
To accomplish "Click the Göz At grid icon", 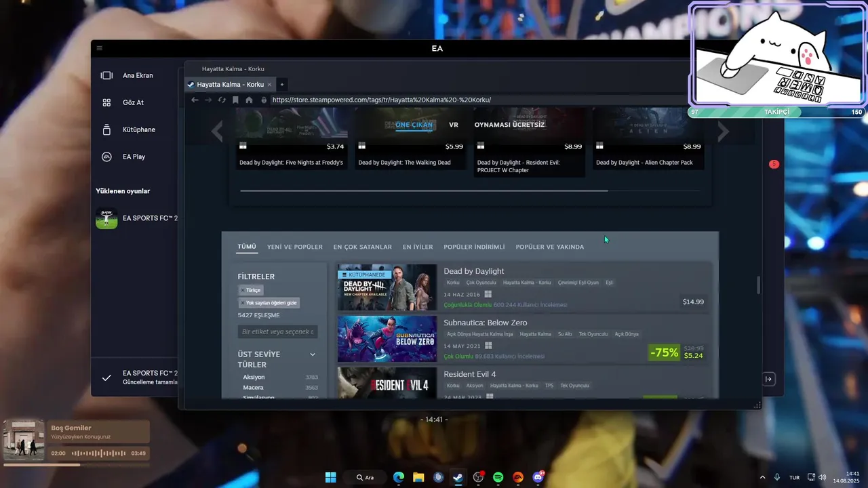I will (x=106, y=102).
